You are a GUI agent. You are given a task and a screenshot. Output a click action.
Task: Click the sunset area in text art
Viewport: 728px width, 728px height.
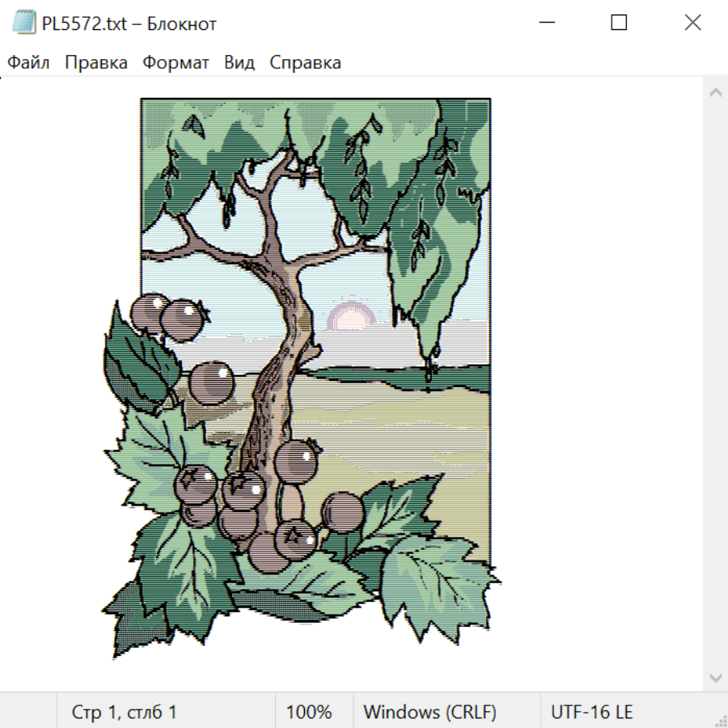coord(352,315)
